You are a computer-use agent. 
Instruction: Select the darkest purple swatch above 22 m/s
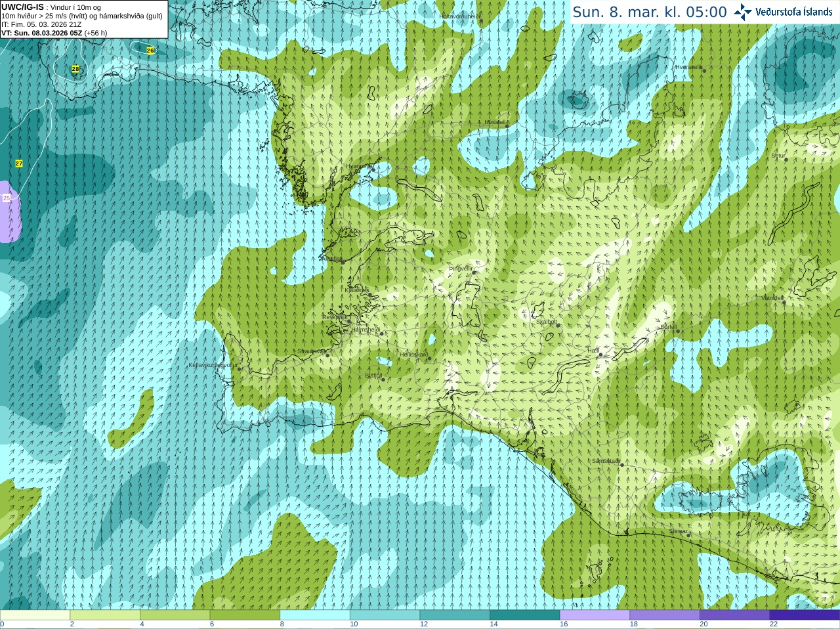[805, 615]
